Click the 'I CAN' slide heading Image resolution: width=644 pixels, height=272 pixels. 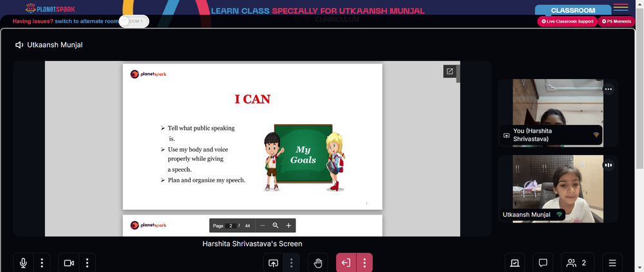pos(252,99)
